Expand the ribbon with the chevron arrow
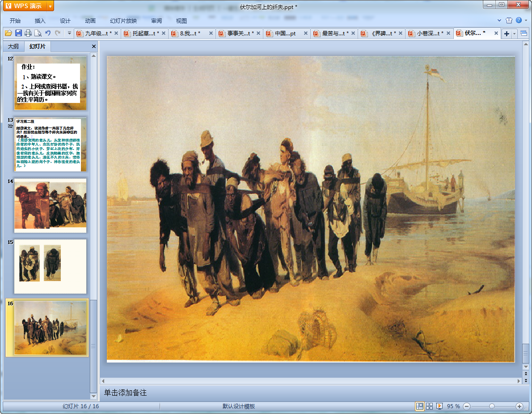532x414 pixels. click(x=499, y=21)
